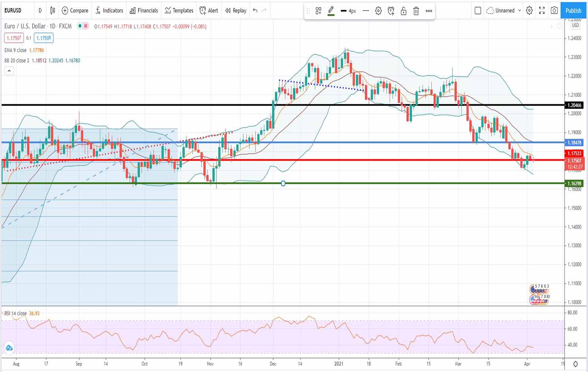588x372 pixels.
Task: Enter fullscreen mode
Action: coord(542,11)
